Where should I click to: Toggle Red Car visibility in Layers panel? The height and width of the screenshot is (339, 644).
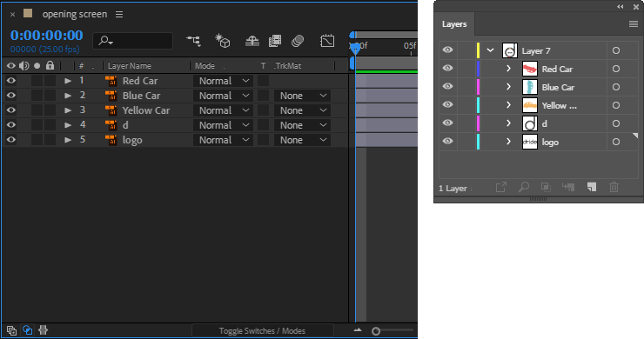pos(447,68)
